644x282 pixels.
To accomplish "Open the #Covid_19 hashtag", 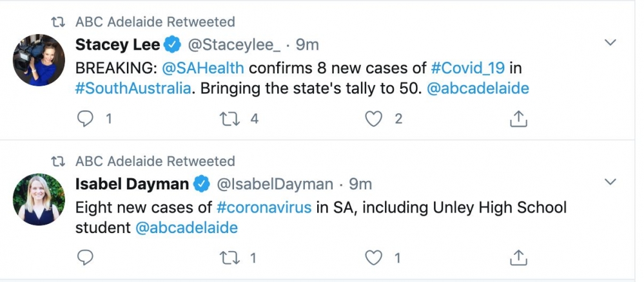I will (x=468, y=67).
